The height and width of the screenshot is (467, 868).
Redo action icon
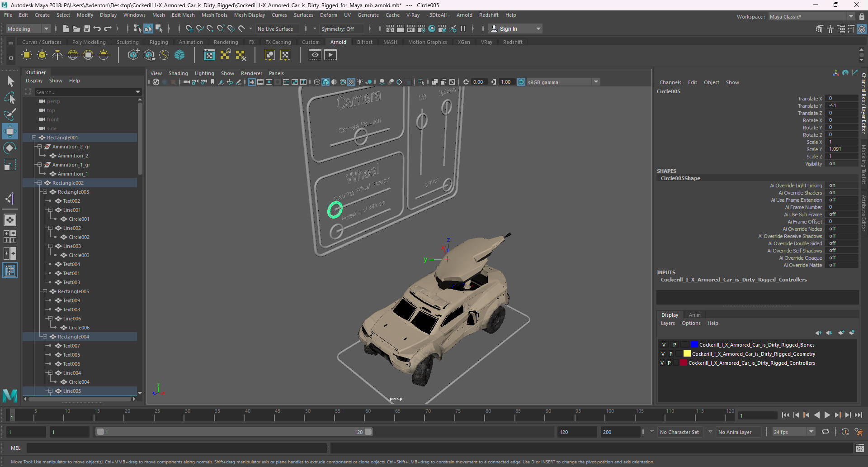point(108,29)
